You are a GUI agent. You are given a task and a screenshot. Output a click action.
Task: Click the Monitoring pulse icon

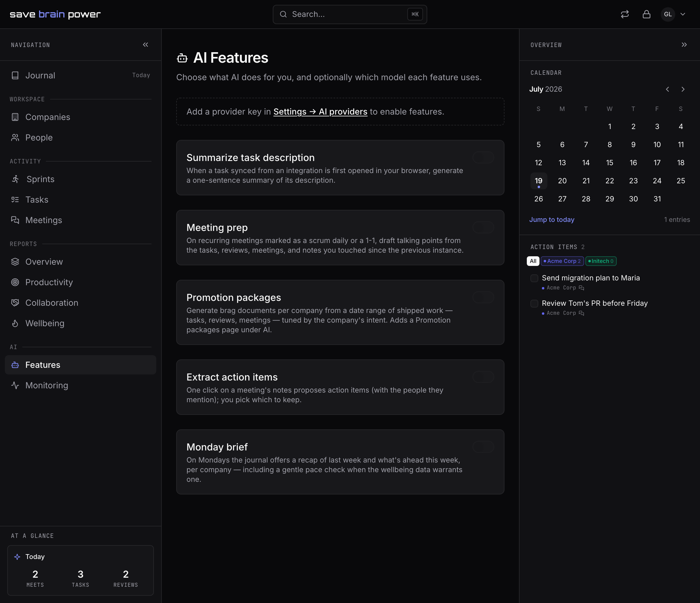coord(15,385)
